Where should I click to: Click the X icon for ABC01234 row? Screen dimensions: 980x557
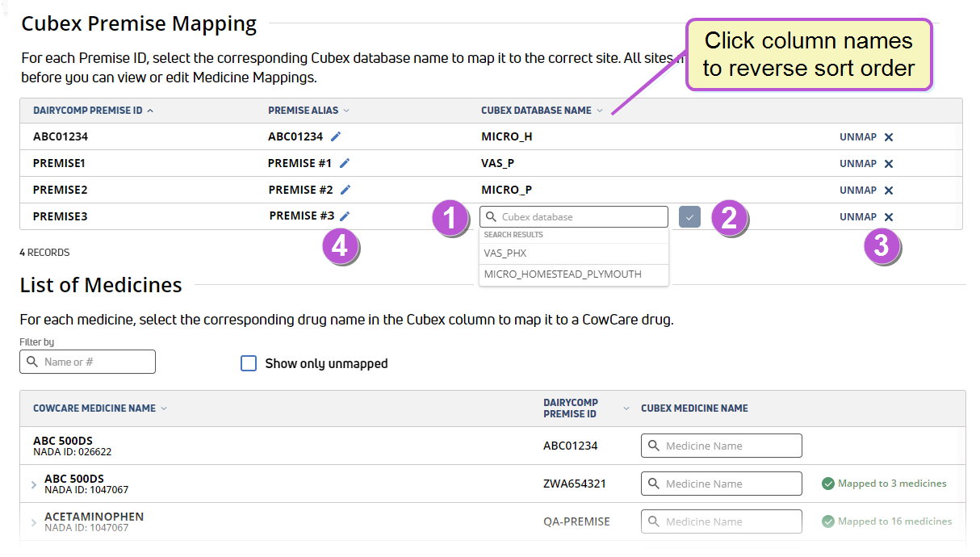(x=889, y=137)
